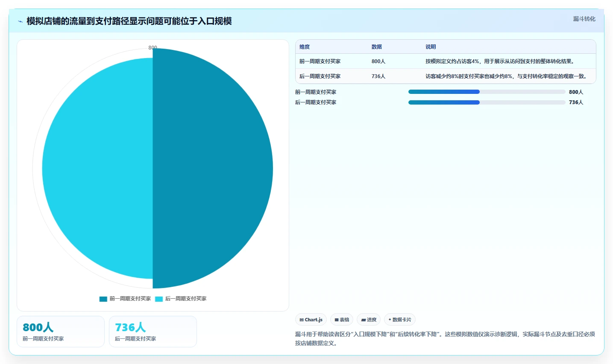Click the 800人 value beside the first progress bar
This screenshot has height=364, width=613.
click(x=576, y=92)
